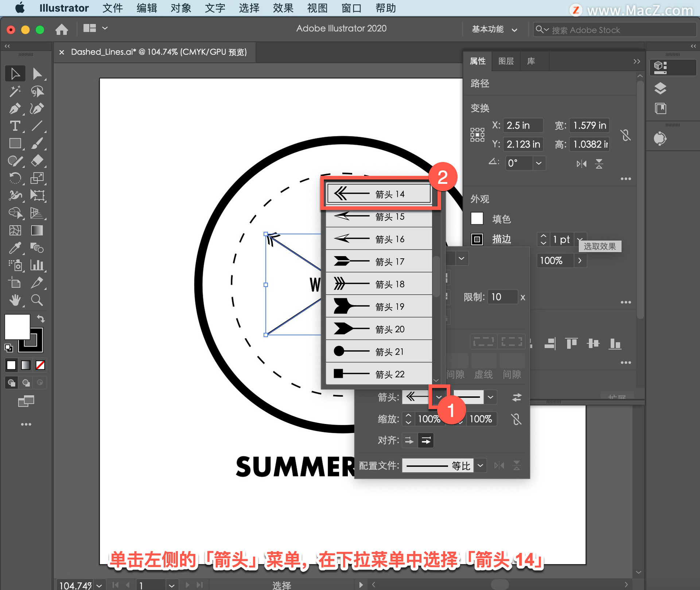Select the Free Transform tool
Screen dimensions: 700x590
pyautogui.click(x=37, y=196)
